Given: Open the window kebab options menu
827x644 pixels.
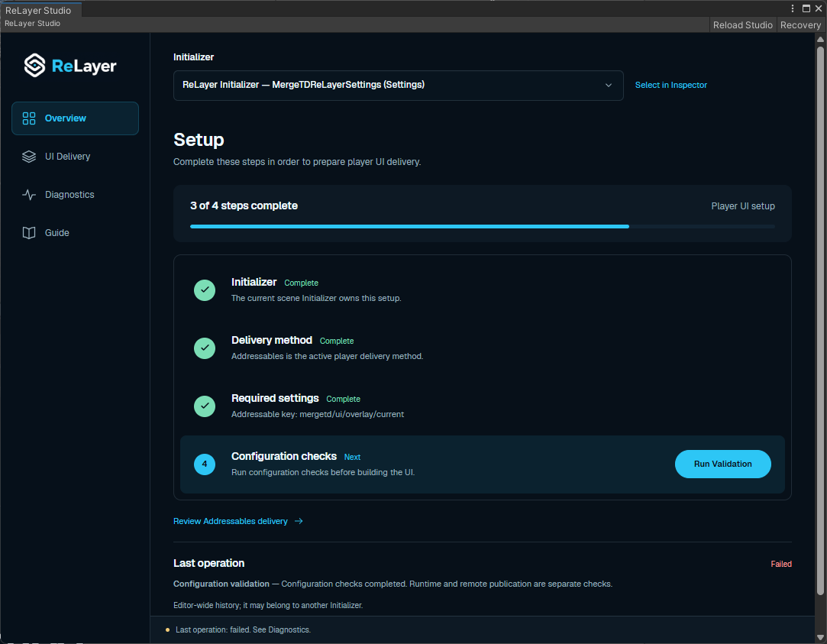Looking at the screenshot, I should 792,8.
